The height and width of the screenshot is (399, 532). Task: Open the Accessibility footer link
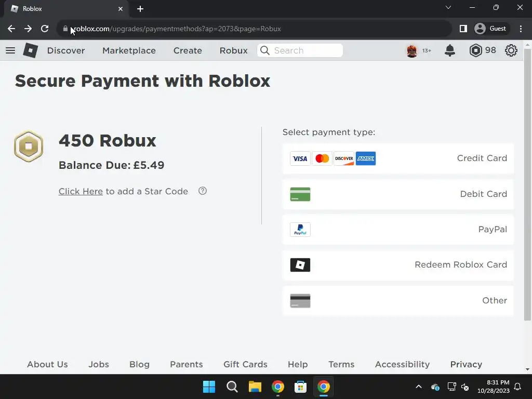click(403, 364)
